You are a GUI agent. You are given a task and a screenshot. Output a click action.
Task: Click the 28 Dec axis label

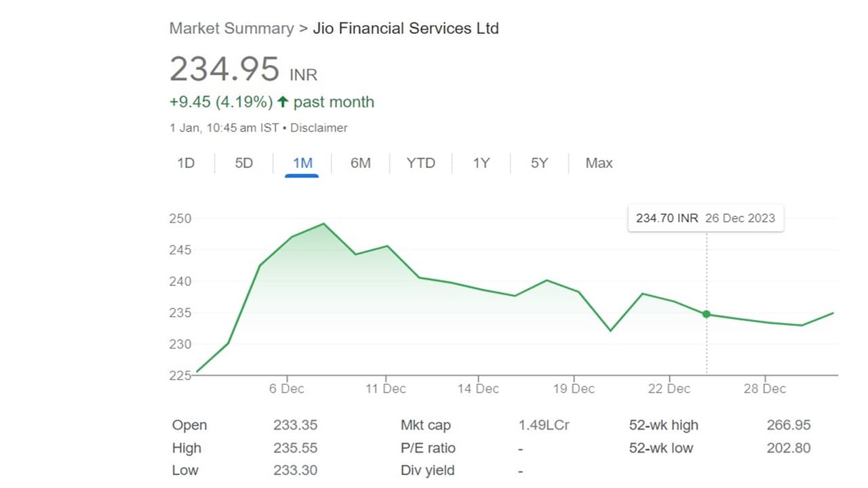(765, 389)
